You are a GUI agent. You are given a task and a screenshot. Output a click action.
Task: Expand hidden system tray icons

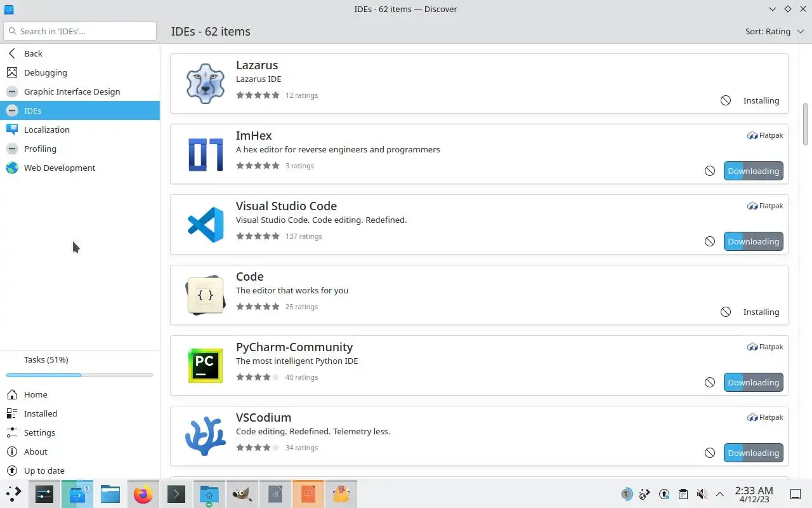719,493
